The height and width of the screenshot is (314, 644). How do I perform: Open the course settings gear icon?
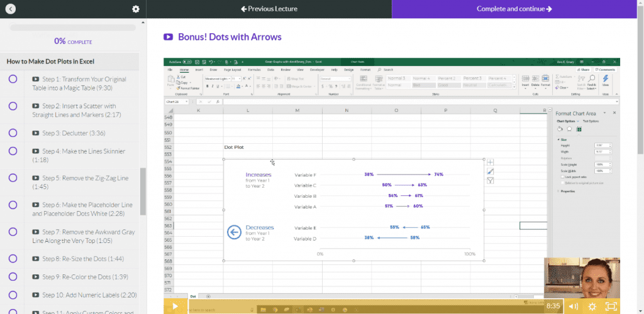click(x=136, y=9)
